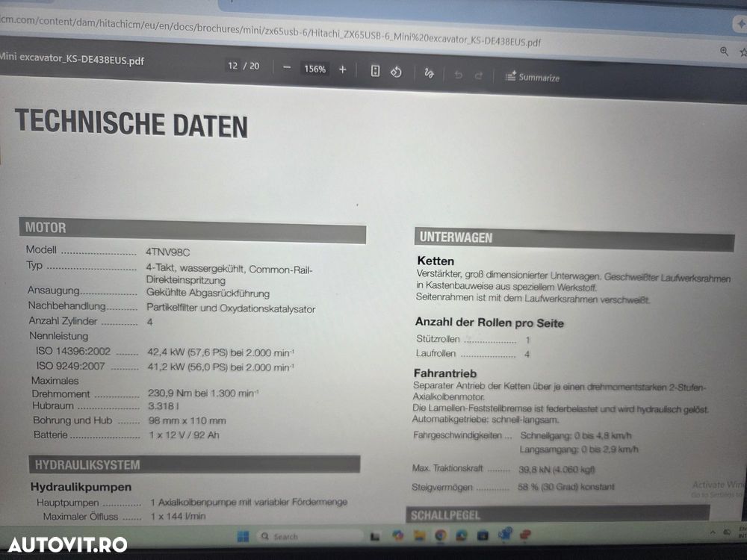The image size is (747, 560).
Task: Click the 'Ketten' subheading
Action: (x=436, y=261)
